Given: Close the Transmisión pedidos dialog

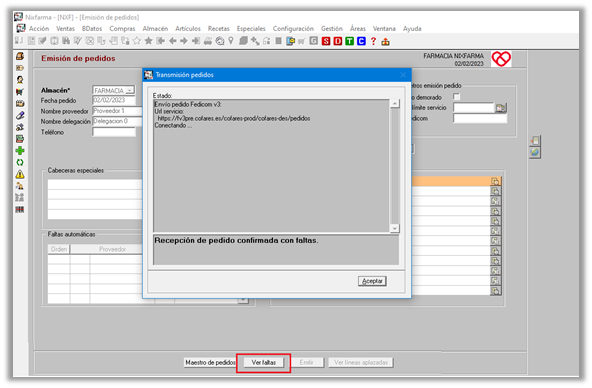Looking at the screenshot, I should [x=403, y=75].
